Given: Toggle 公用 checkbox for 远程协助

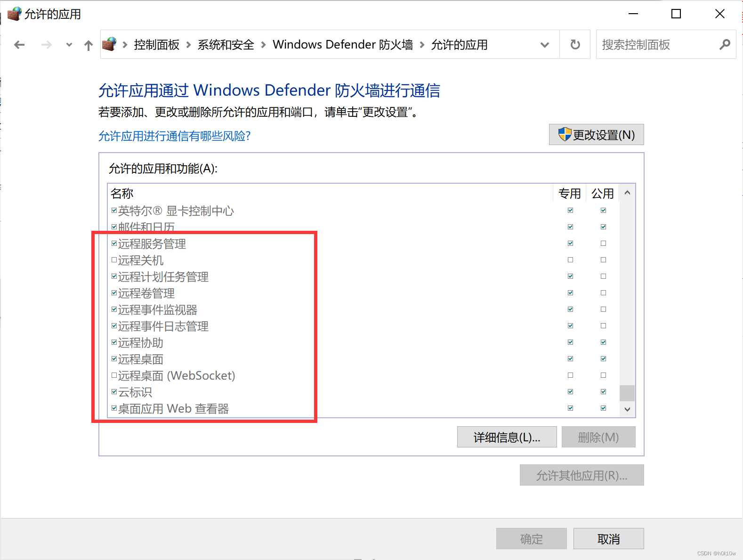Looking at the screenshot, I should [x=603, y=342].
